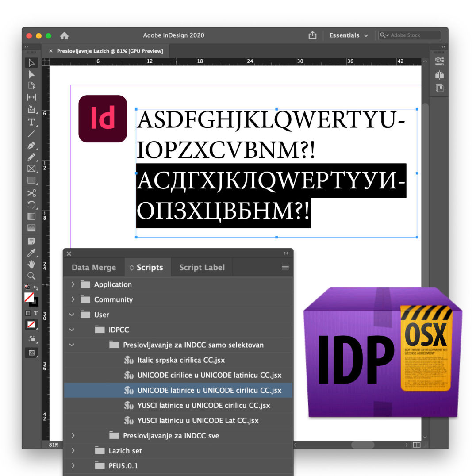Pick the Free Transform tool

click(x=31, y=205)
